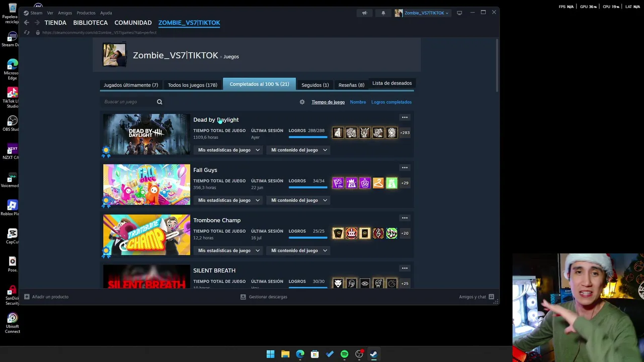Click the plus icon next to Añadir un producto
Viewport: 644px width, 362px height.
(27, 297)
